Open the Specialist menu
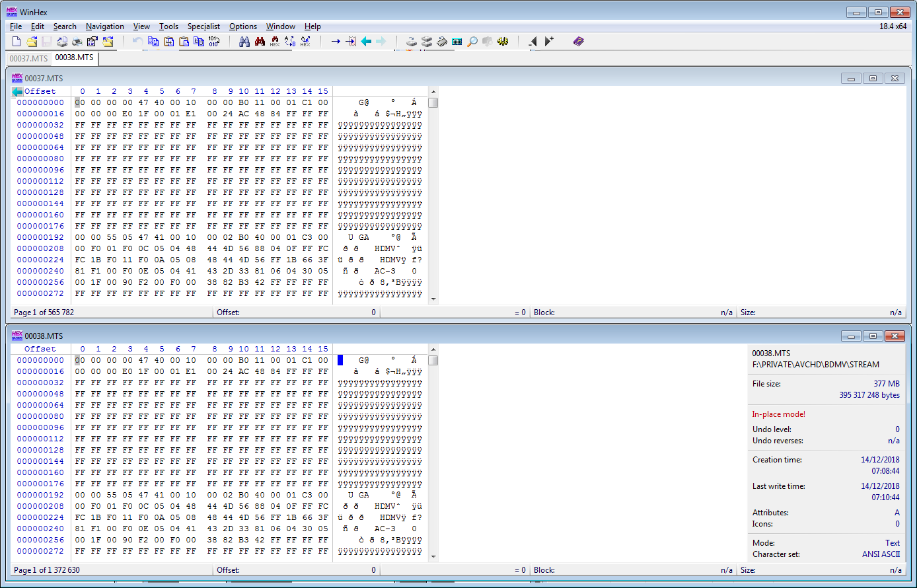 click(x=203, y=26)
